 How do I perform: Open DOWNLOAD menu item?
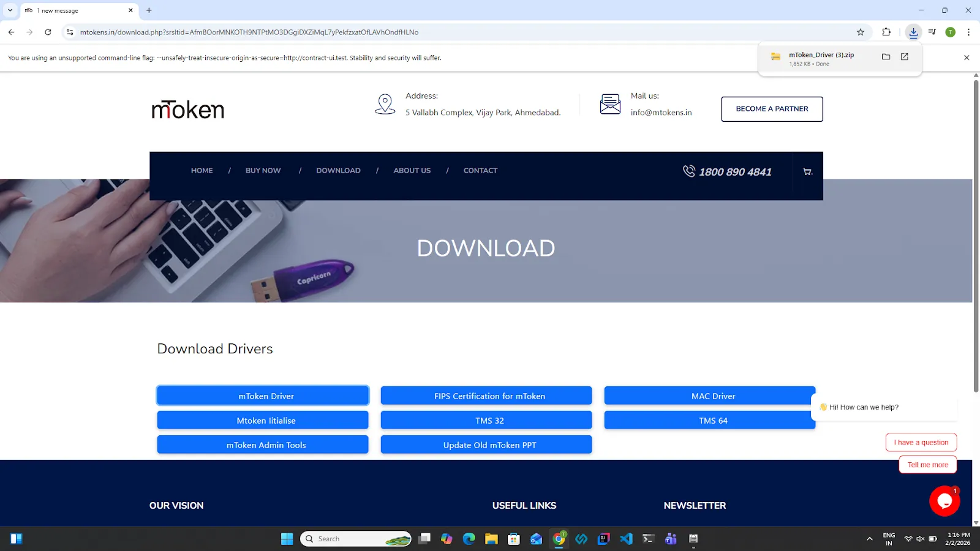(x=338, y=171)
